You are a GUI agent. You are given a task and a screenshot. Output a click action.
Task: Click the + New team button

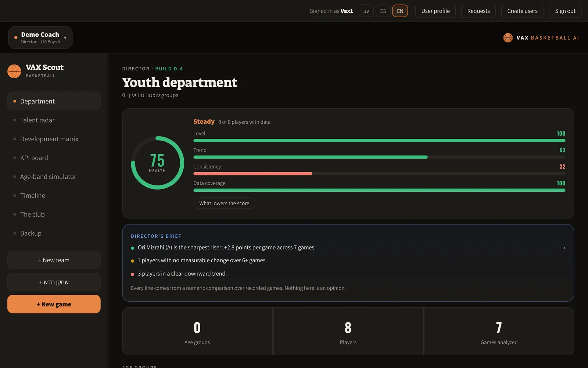pos(54,260)
